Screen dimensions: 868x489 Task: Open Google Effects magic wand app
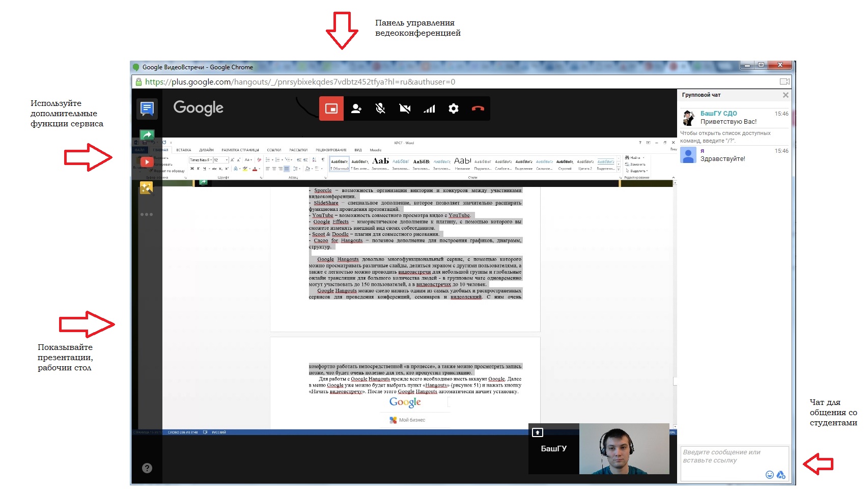147,188
